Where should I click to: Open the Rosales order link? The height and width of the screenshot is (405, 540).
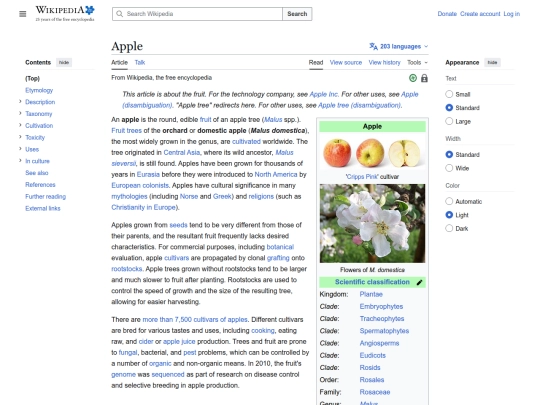372,380
